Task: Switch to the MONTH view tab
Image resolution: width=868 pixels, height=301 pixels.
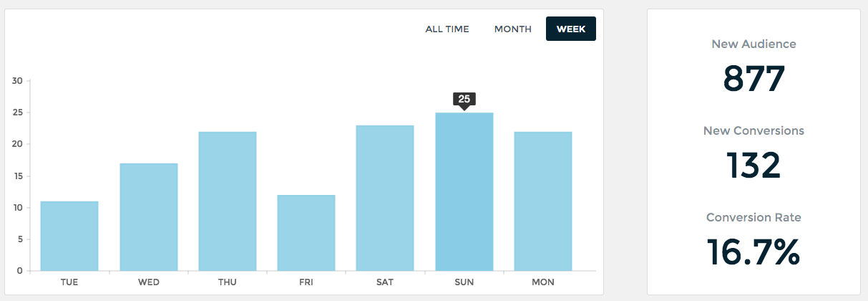Action: [x=513, y=29]
